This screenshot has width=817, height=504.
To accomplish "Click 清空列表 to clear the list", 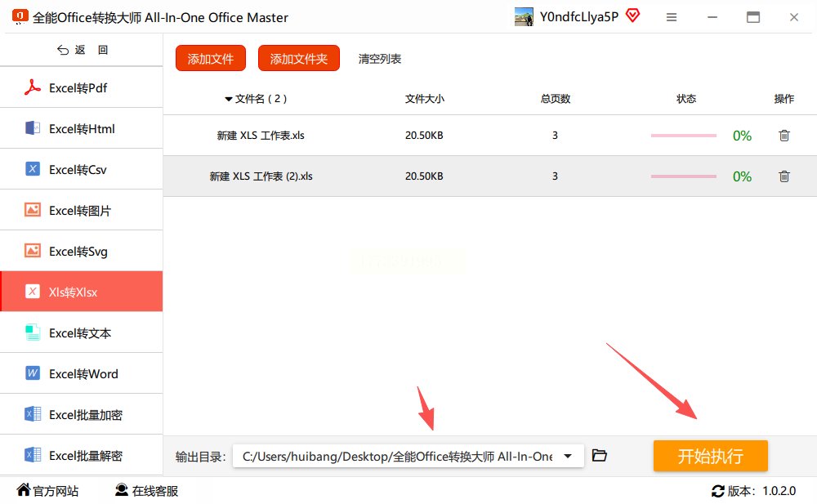I will pos(380,59).
